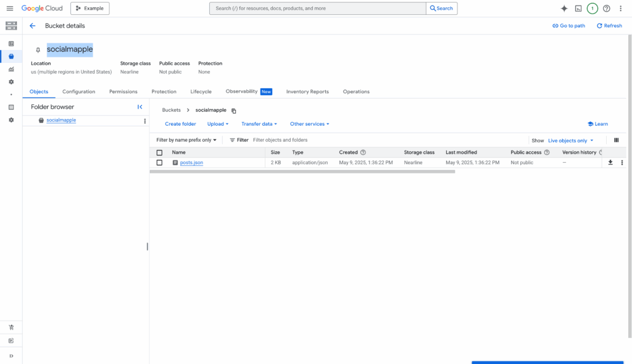Click the Search button
Screen dimensions: 632x364
click(x=441, y=9)
